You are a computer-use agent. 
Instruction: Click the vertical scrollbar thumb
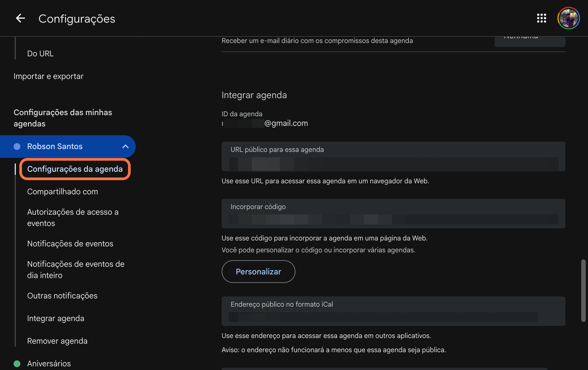[583, 291]
